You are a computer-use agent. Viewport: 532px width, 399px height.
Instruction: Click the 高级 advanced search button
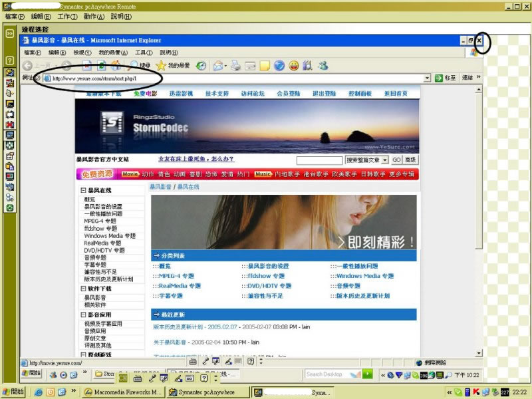pyautogui.click(x=410, y=160)
